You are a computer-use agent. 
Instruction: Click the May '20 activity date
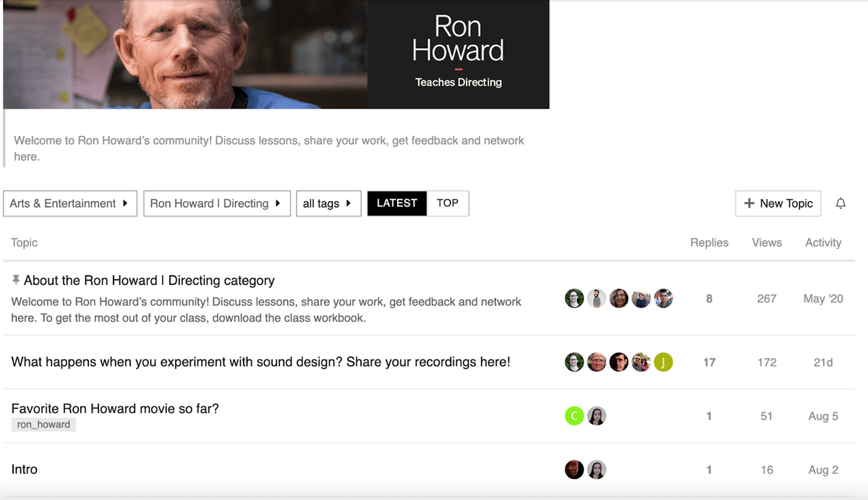click(x=823, y=298)
